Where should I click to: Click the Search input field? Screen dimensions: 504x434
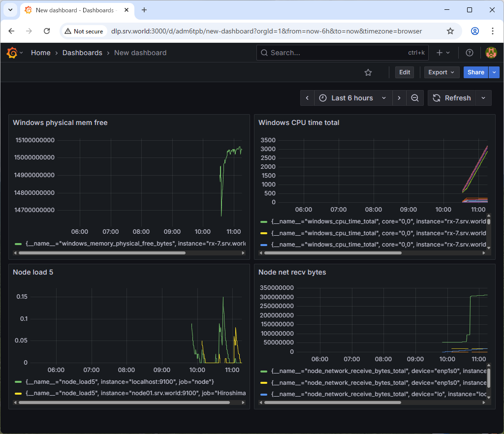coord(335,53)
